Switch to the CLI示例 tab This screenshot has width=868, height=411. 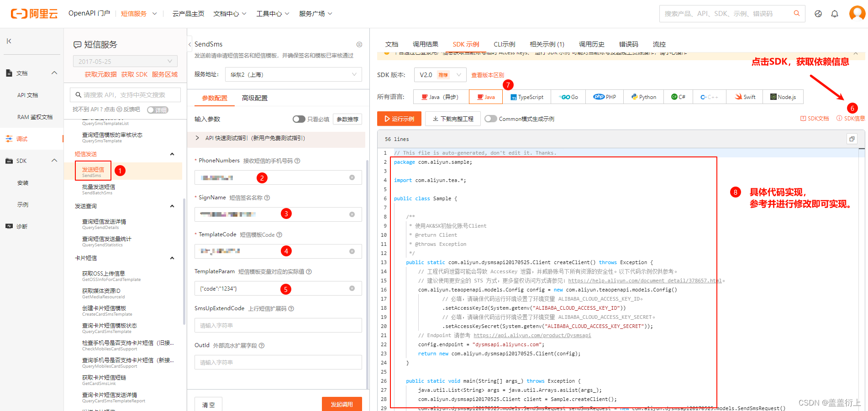pyautogui.click(x=504, y=44)
